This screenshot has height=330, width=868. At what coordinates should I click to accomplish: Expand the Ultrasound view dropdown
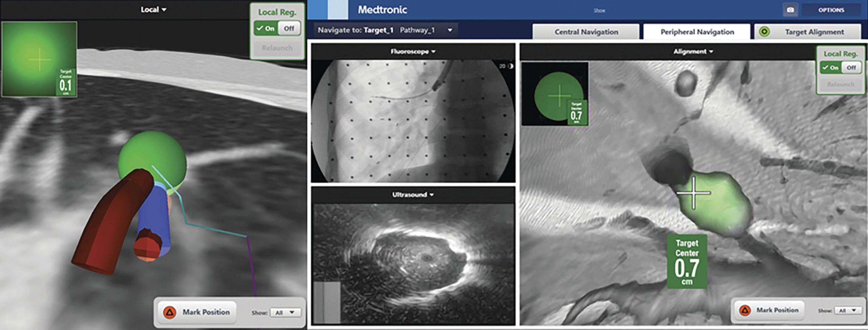coord(413,195)
